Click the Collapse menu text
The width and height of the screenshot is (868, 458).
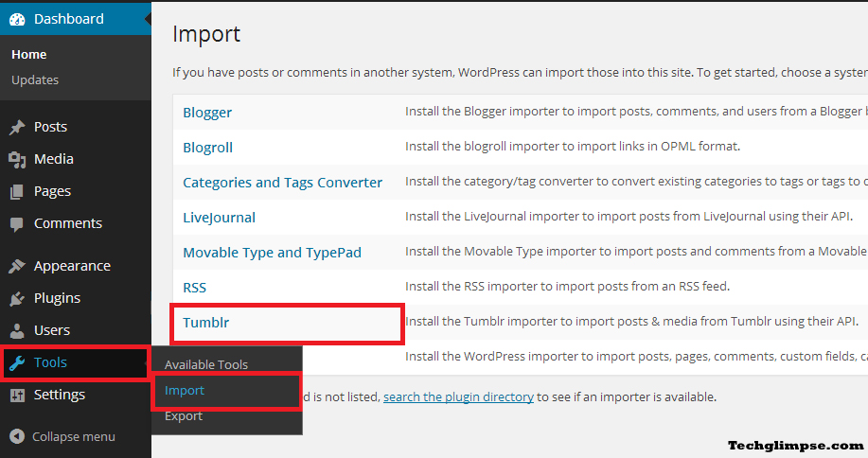coord(74,436)
